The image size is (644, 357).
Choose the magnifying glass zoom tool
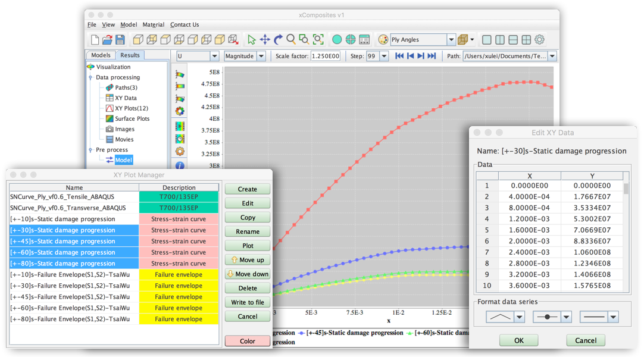click(x=291, y=39)
